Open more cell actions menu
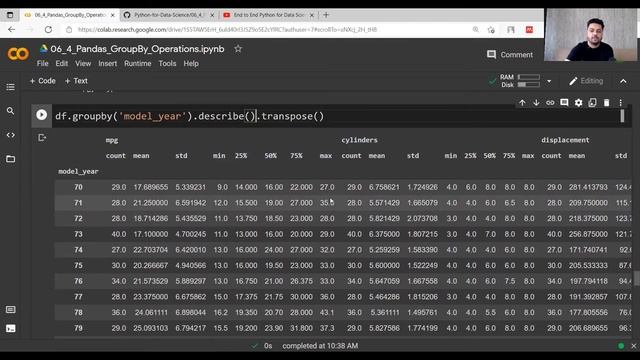This screenshot has width=640, height=360. coord(620,102)
